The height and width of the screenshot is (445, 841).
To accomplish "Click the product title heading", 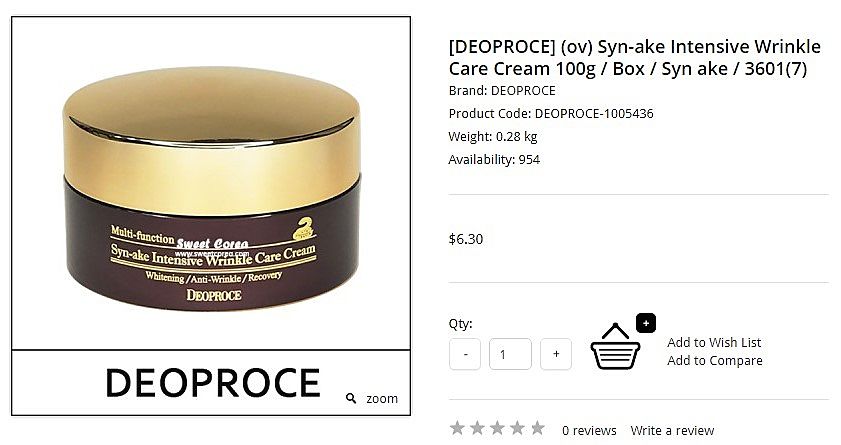I will point(635,57).
